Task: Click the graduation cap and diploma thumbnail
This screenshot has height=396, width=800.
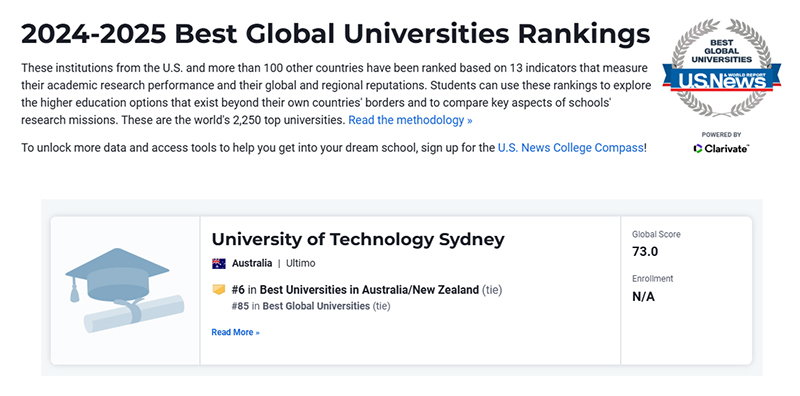Action: (x=125, y=290)
